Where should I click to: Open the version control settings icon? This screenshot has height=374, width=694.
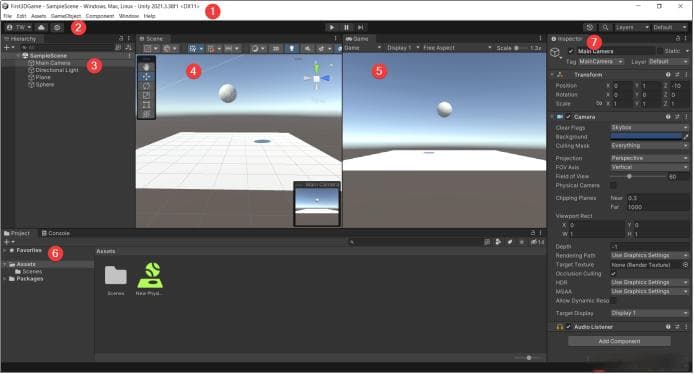(x=57, y=27)
